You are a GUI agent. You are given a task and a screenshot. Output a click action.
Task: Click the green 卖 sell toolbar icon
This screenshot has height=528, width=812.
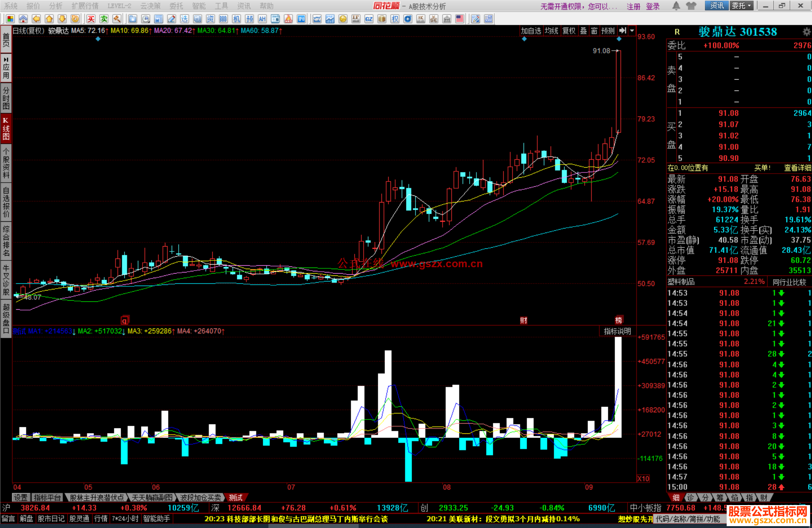pos(104,19)
